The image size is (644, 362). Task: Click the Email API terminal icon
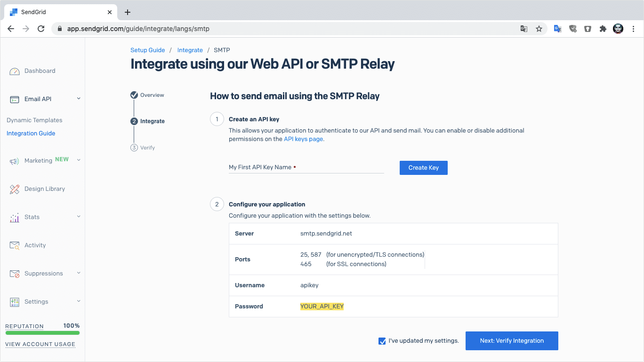click(x=15, y=99)
